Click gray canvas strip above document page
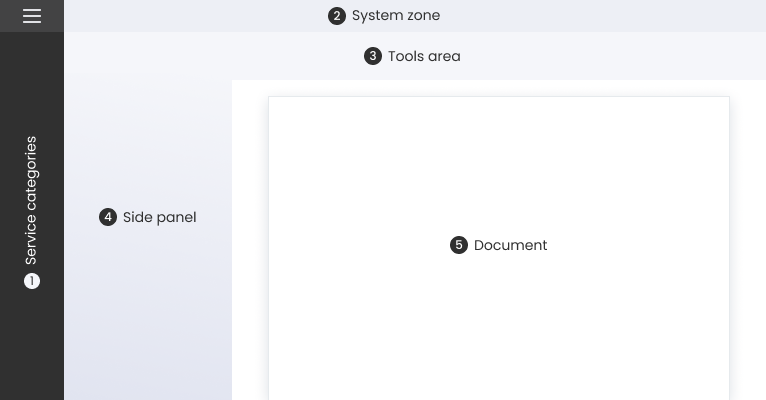 pos(500,88)
